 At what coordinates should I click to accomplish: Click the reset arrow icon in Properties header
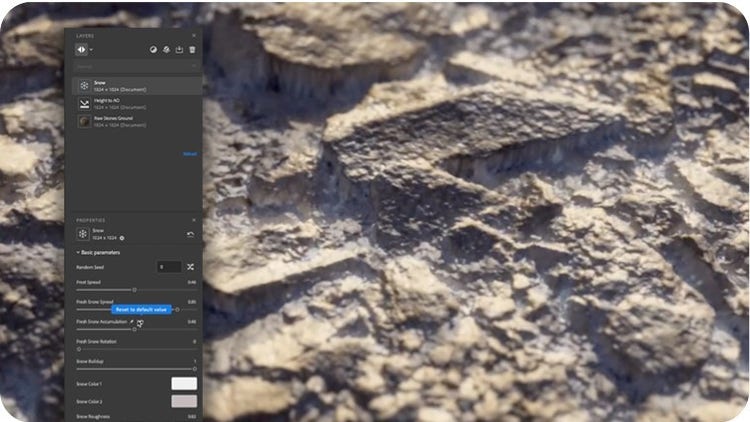coord(191,234)
